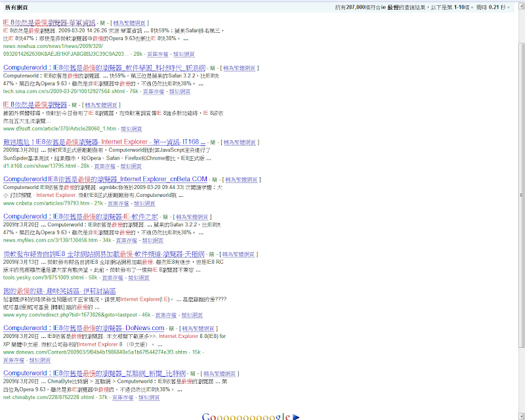The image size is (525, 420).
Task: Click 轉為繁體網頁 link on the net.chinabyte.com result
Action: (220, 373)
